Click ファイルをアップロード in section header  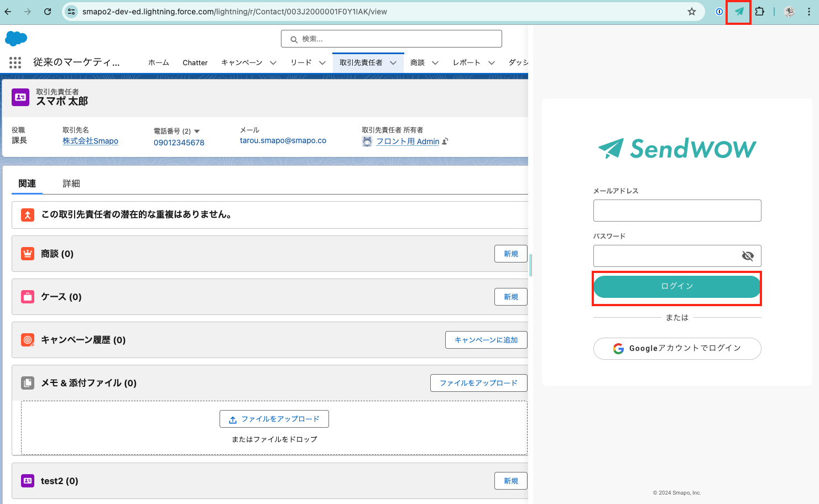click(479, 383)
